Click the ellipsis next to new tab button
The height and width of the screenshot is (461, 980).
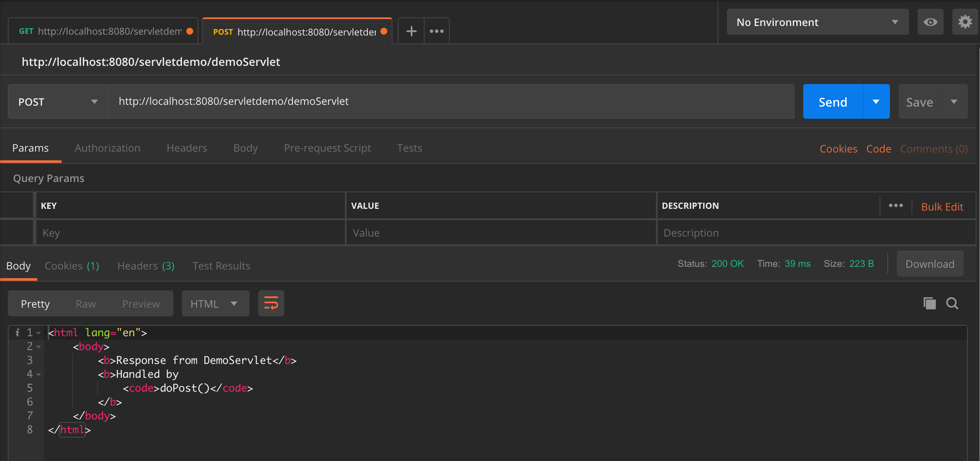coord(436,30)
